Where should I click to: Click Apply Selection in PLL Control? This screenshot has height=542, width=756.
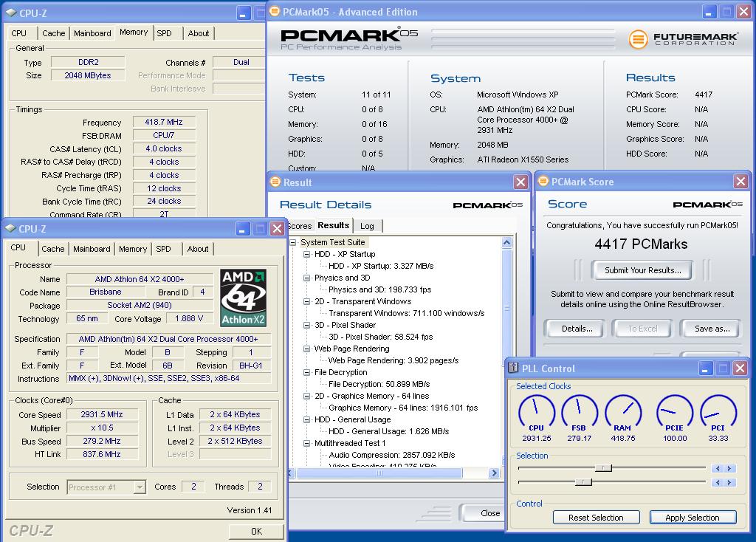point(693,518)
